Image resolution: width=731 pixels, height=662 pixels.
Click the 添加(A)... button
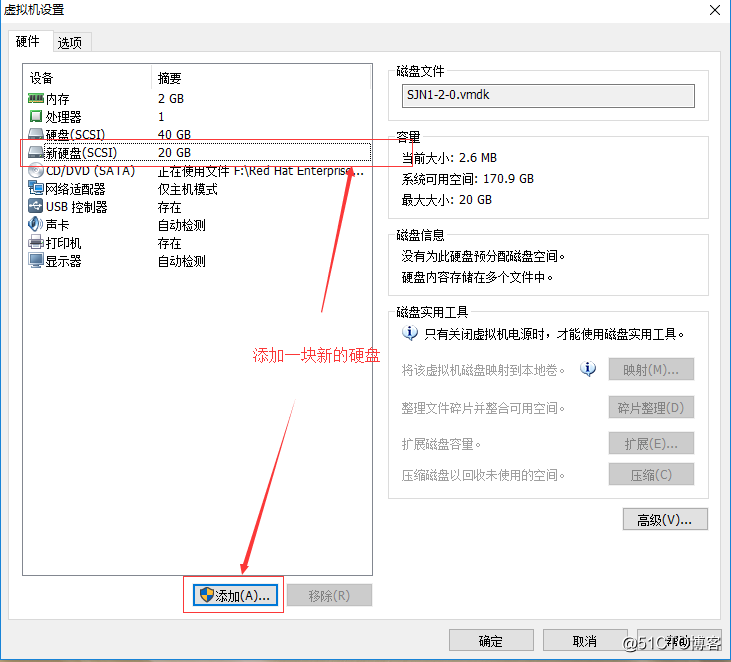[235, 595]
